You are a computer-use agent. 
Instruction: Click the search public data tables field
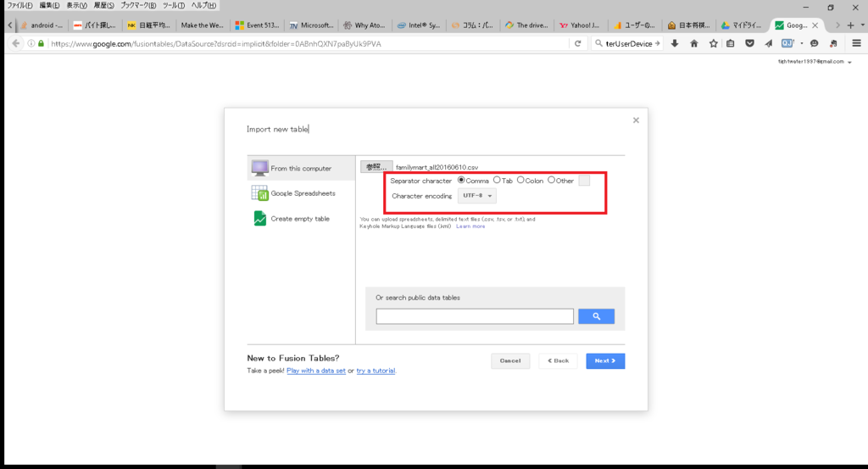[475, 316]
